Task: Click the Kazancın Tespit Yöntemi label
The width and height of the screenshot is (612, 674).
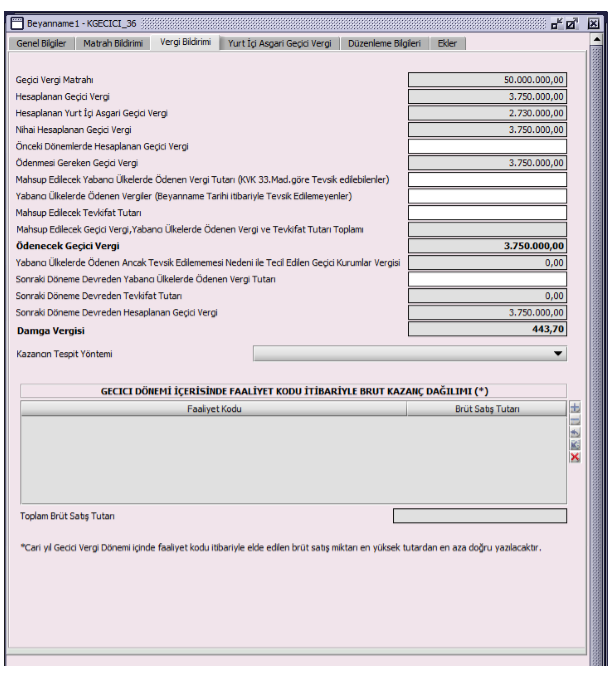Action: (64, 354)
